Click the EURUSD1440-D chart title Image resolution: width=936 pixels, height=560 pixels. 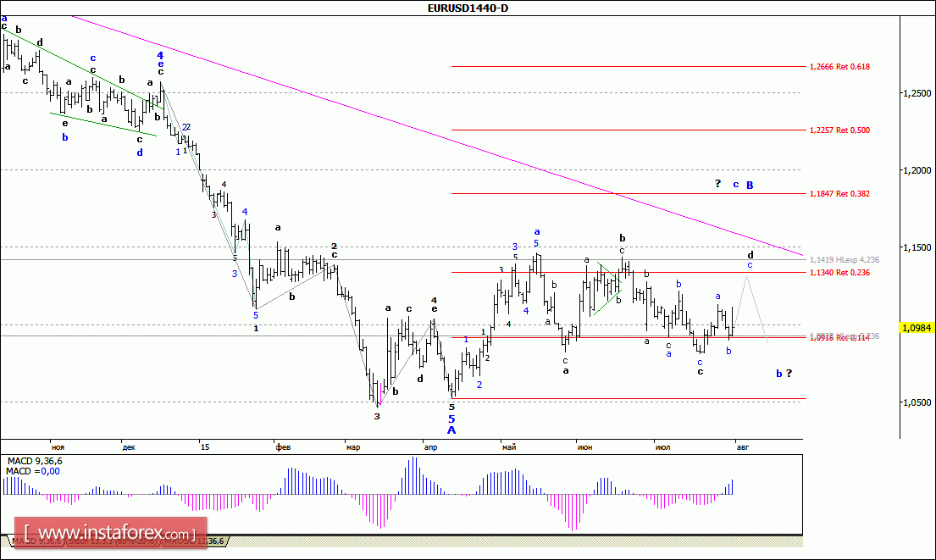pos(468,8)
